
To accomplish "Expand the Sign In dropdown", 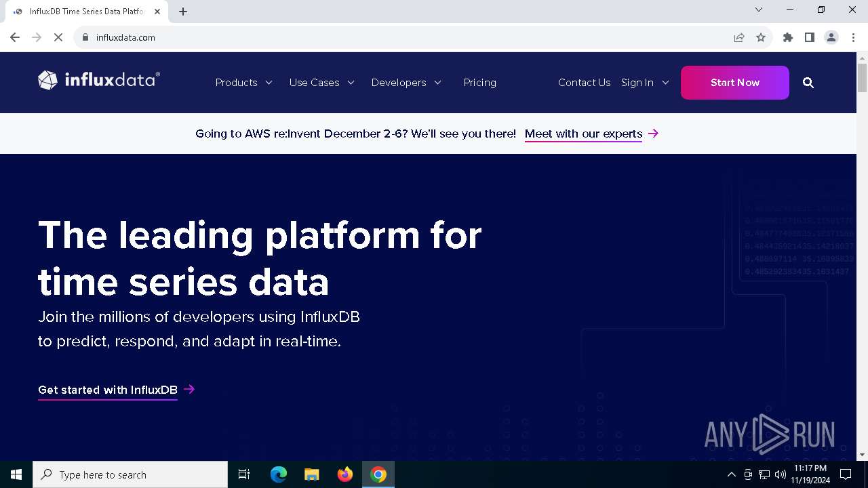I will coord(645,83).
